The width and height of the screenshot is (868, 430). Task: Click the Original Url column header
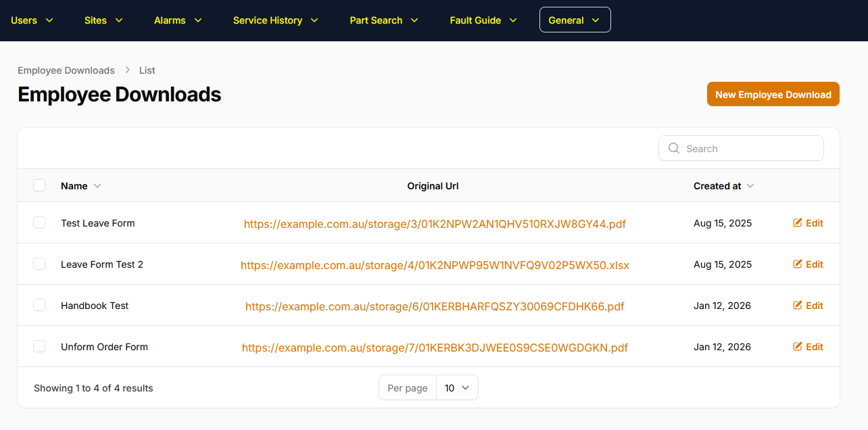tap(433, 186)
